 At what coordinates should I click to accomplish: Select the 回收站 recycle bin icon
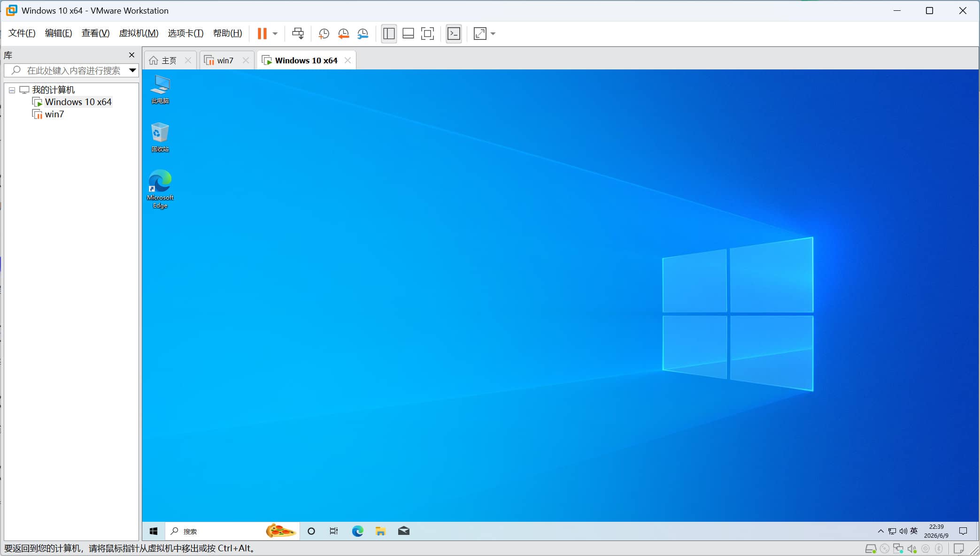tap(160, 137)
